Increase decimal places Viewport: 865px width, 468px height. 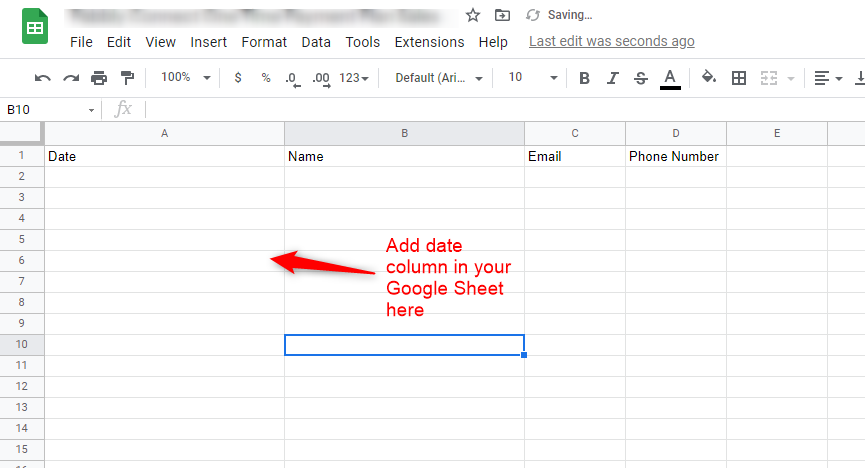tap(321, 78)
